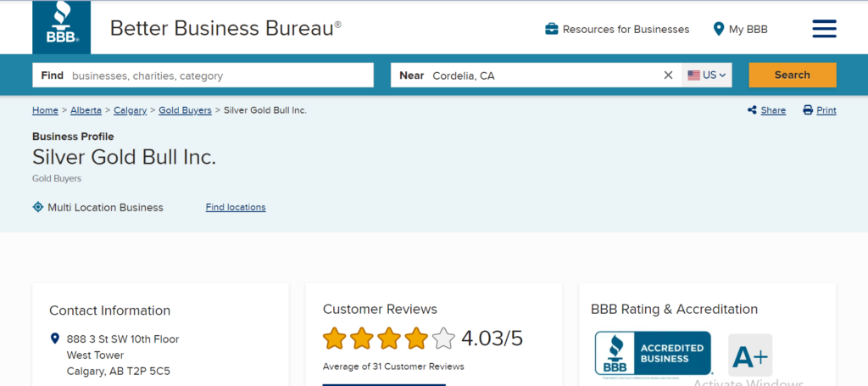
Task: Open the Calgary breadcrumb link
Action: 130,110
